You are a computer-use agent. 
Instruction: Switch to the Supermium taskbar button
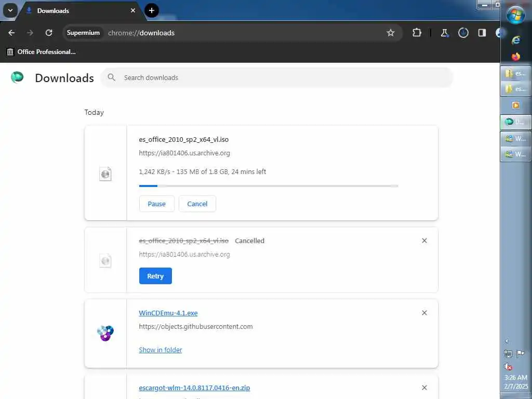coord(516,122)
